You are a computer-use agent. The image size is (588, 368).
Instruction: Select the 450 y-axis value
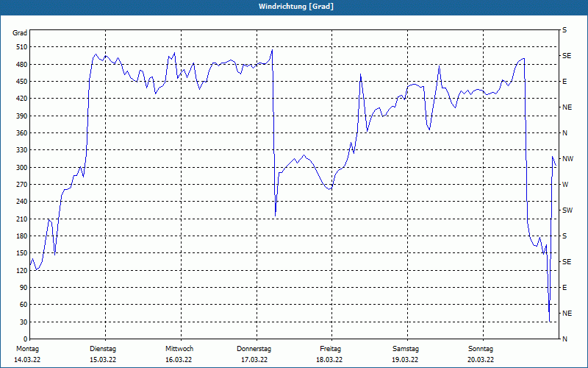click(x=22, y=82)
